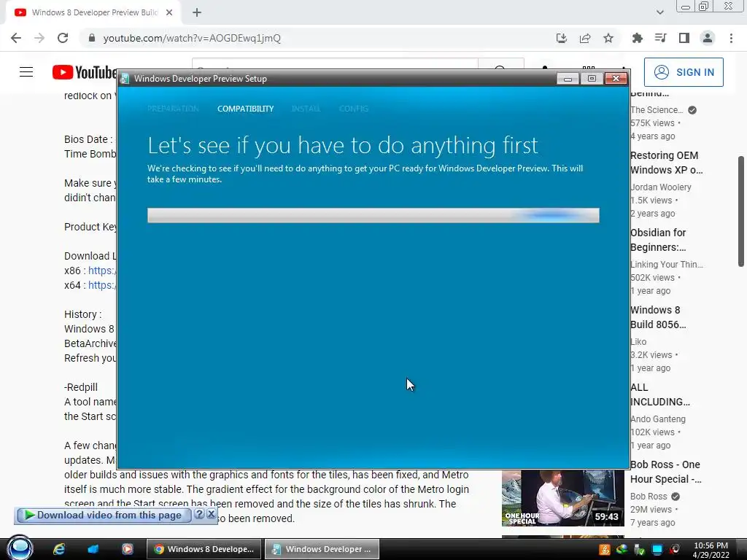
Task: Click the network monitor tray icon
Action: click(657, 550)
